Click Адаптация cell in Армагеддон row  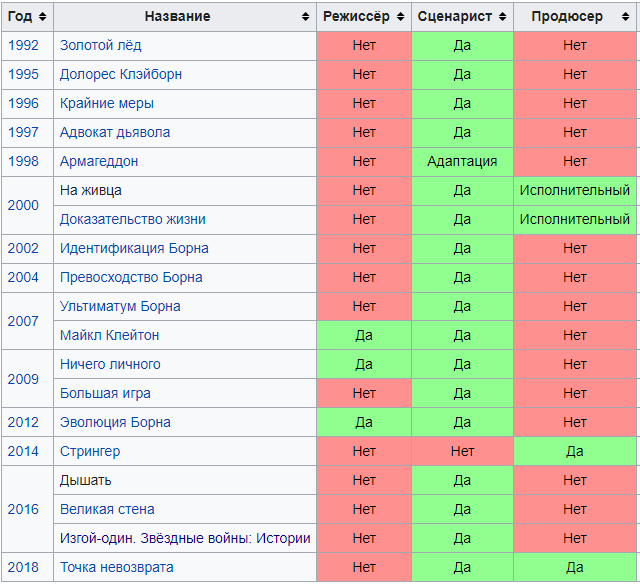click(x=462, y=161)
